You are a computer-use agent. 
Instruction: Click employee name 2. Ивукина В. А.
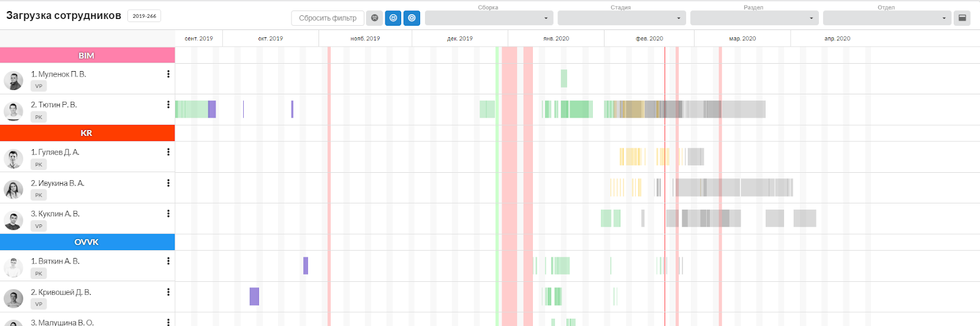click(58, 183)
